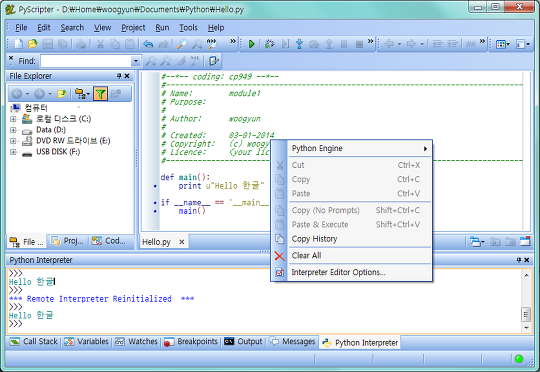The width and height of the screenshot is (540, 372).
Task: Open the File menu
Action: point(21,28)
